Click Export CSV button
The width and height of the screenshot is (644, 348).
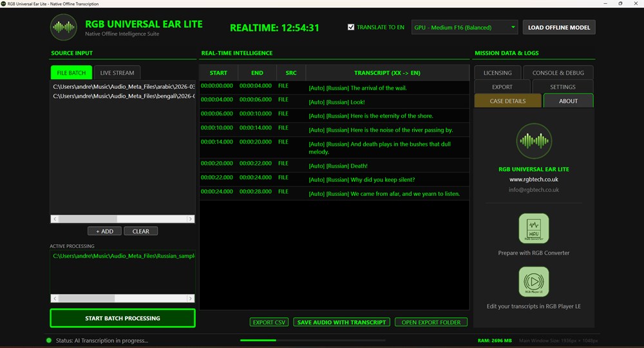tap(269, 322)
